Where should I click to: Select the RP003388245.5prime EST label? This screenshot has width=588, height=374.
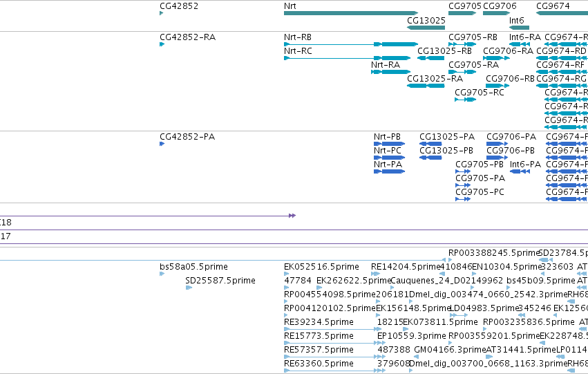494,253
